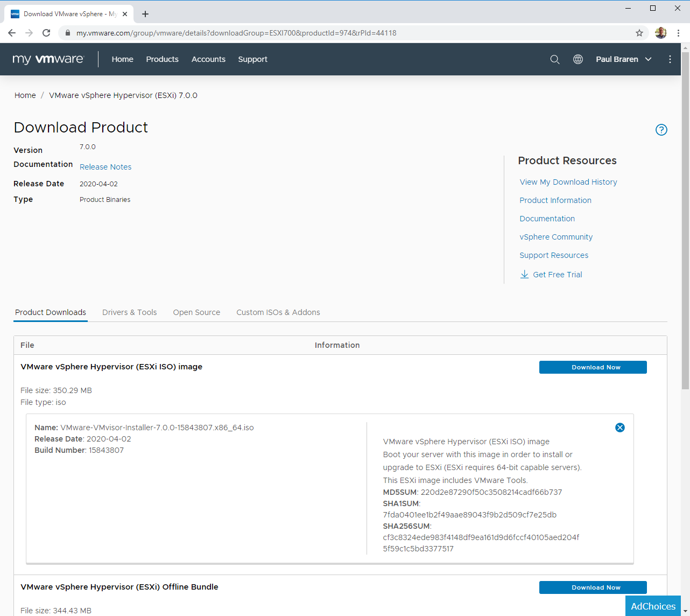Viewport: 690px width, 616px height.
Task: Click the Home breadcrumb link
Action: coord(25,95)
